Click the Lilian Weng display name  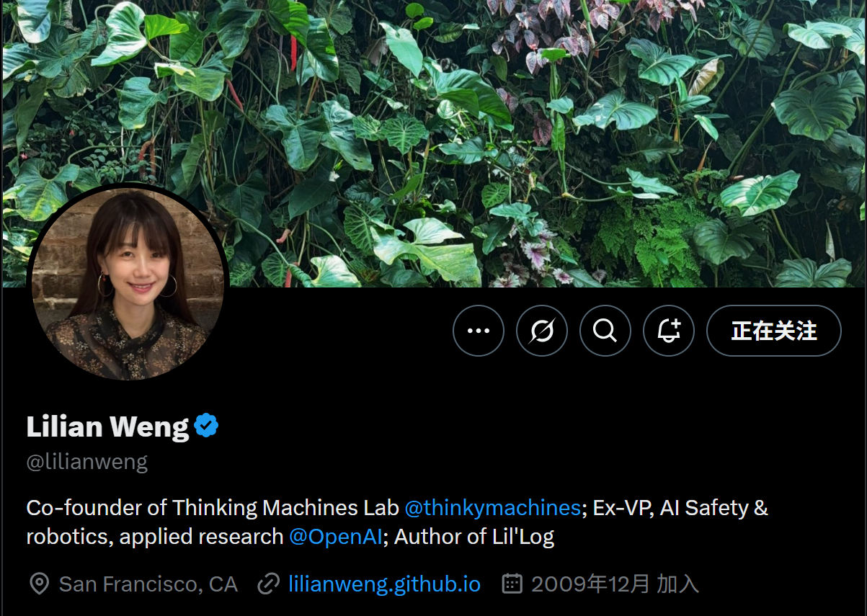click(x=107, y=427)
